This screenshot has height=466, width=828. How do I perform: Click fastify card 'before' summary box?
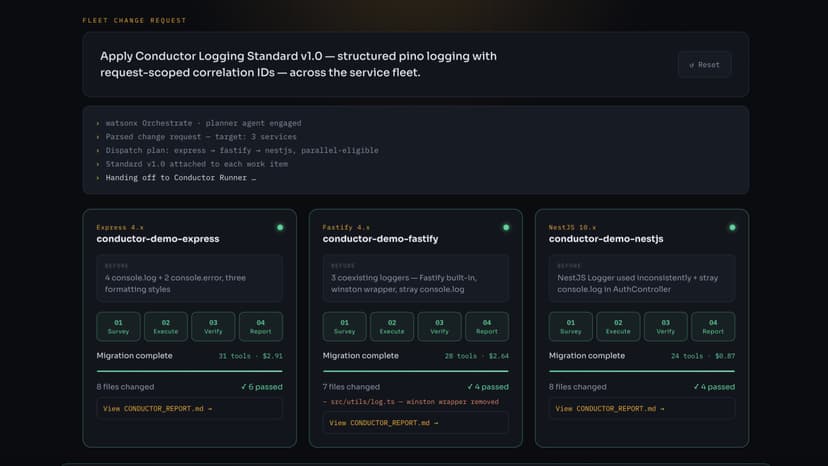click(416, 278)
